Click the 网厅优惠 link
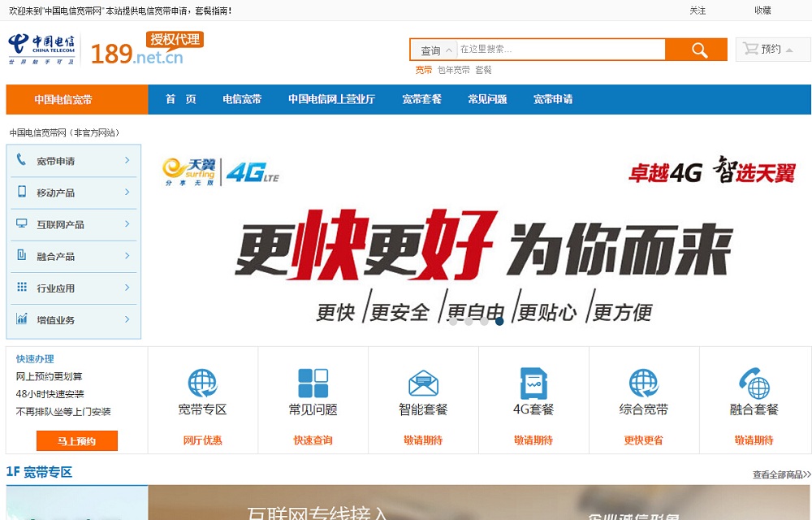 pyautogui.click(x=202, y=440)
